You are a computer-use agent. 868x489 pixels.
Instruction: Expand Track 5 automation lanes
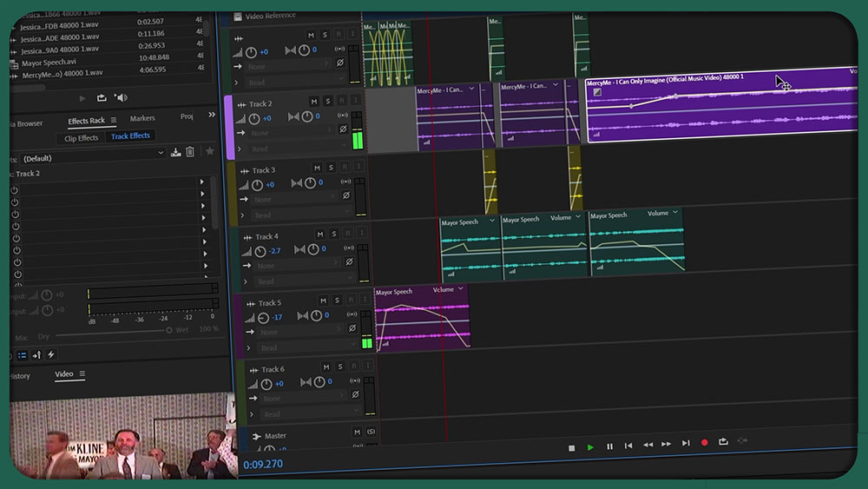tap(248, 348)
